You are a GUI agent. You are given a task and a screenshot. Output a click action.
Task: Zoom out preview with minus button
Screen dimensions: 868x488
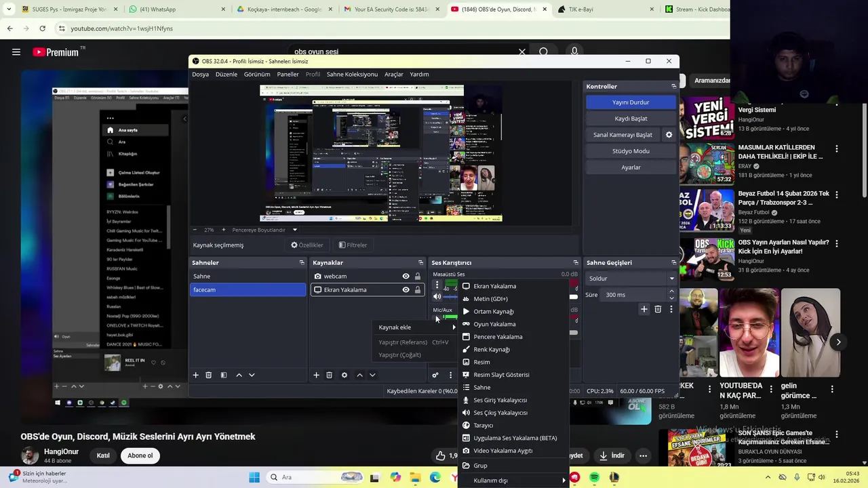point(195,230)
